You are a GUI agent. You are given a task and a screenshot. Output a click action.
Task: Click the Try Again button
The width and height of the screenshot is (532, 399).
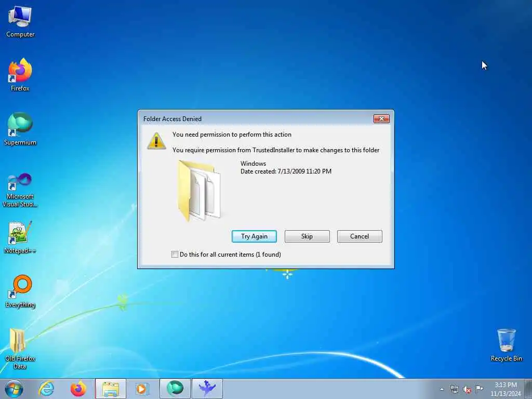click(x=254, y=236)
